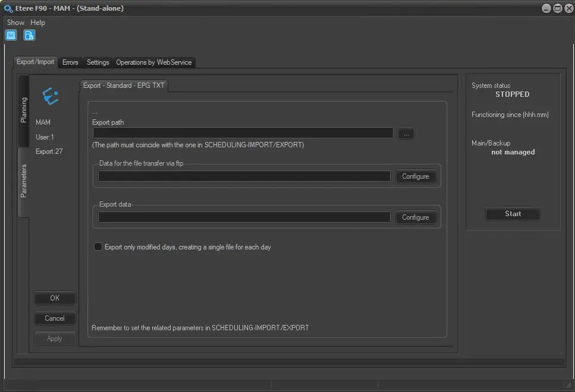Open the Help menu

tap(38, 23)
